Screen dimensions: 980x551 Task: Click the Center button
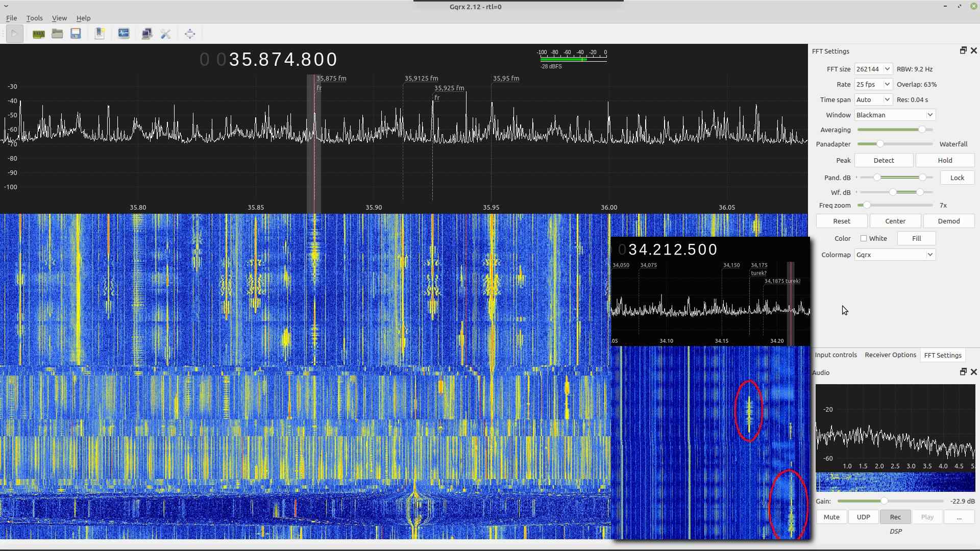click(x=895, y=221)
